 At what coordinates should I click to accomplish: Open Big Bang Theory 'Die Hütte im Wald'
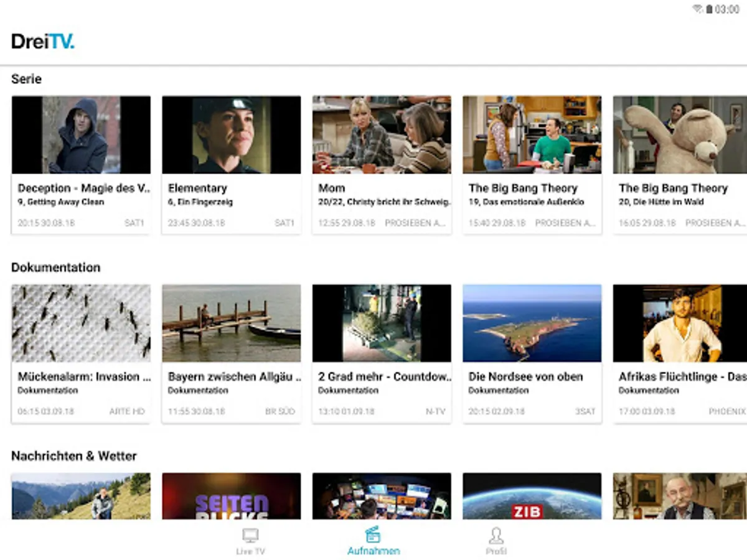coord(680,135)
